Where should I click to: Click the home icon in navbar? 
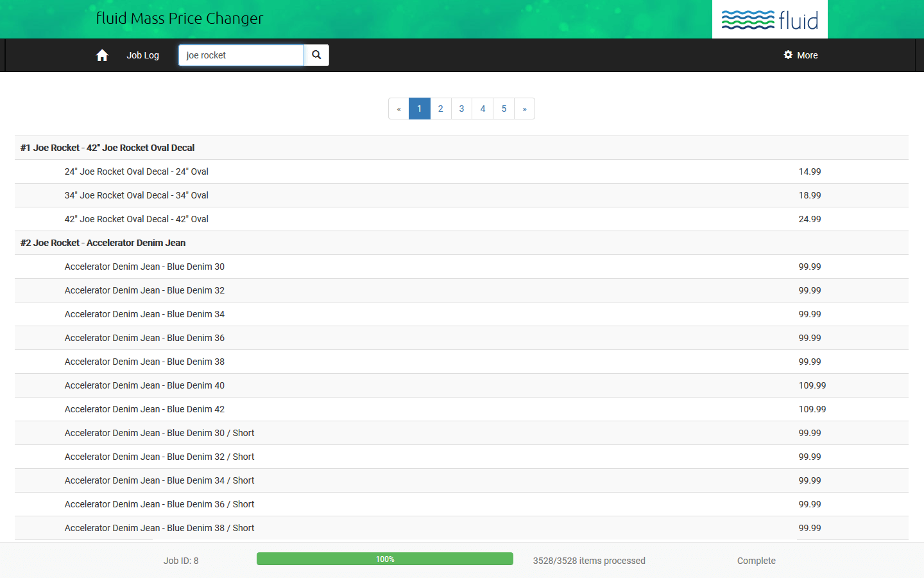point(102,55)
